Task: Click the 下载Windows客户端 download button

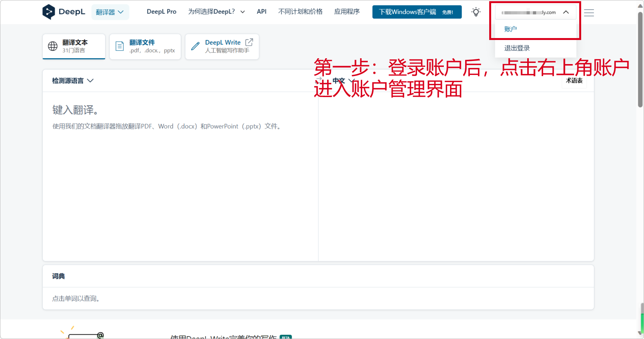Action: (417, 12)
